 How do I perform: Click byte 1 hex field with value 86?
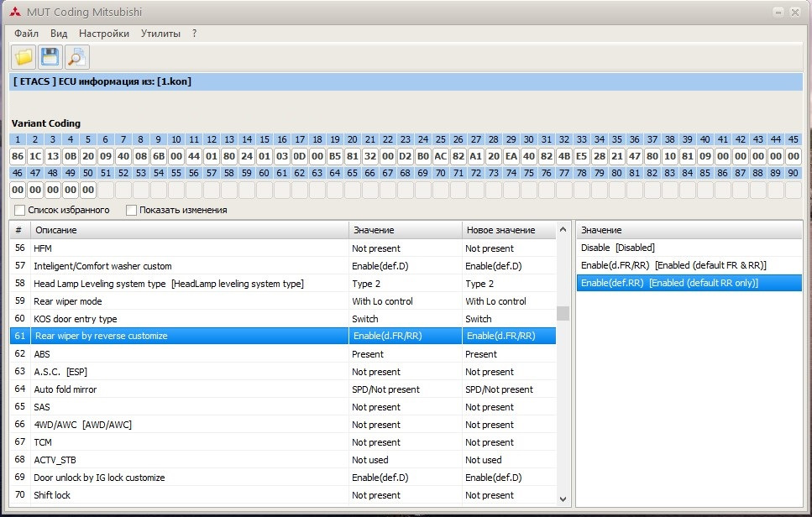point(18,156)
